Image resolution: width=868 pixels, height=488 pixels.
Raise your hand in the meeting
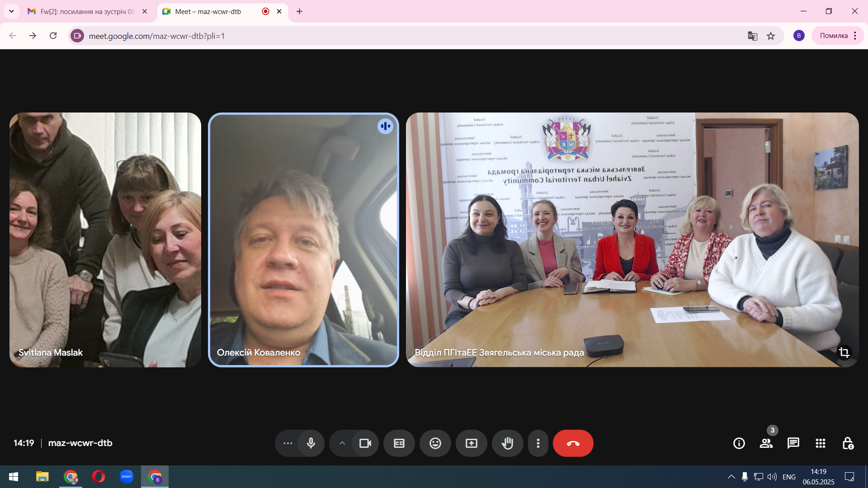(x=507, y=443)
